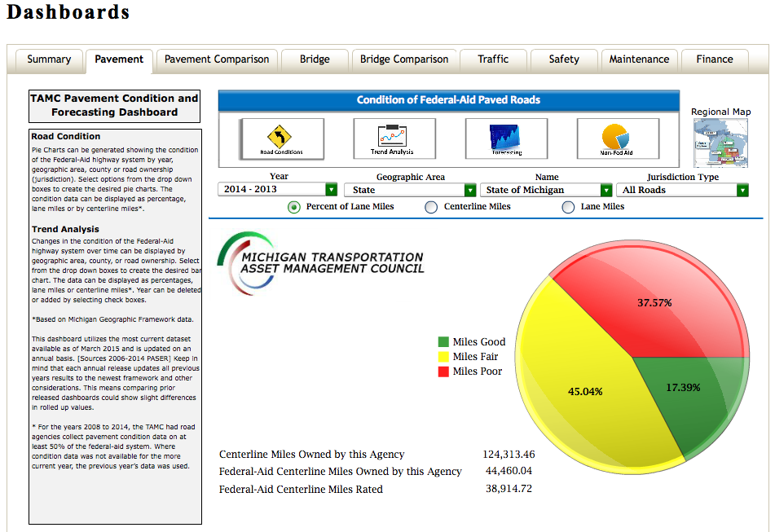The width and height of the screenshot is (775, 532).
Task: Click the Miles Poor legend entry
Action: pyautogui.click(x=477, y=372)
